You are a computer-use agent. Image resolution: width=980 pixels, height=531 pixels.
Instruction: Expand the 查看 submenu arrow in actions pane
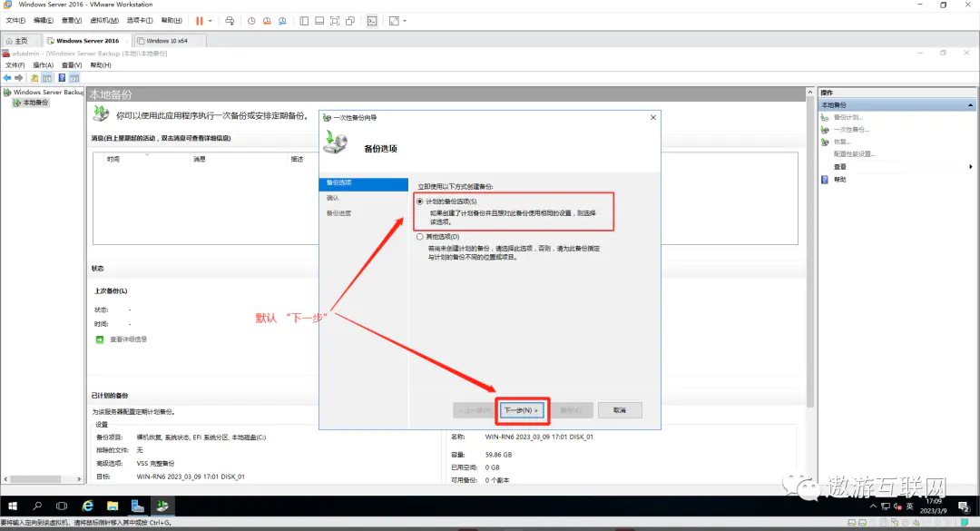(x=970, y=166)
